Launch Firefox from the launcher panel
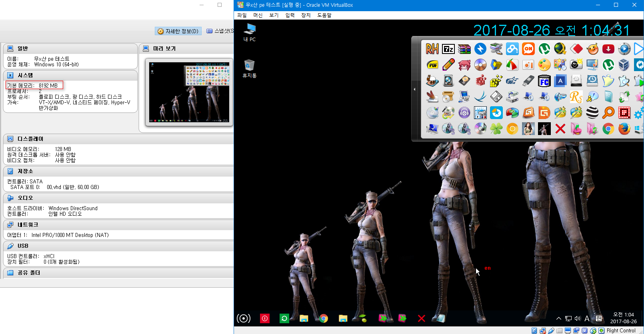Image resolution: width=644 pixels, height=334 pixels. (624, 129)
